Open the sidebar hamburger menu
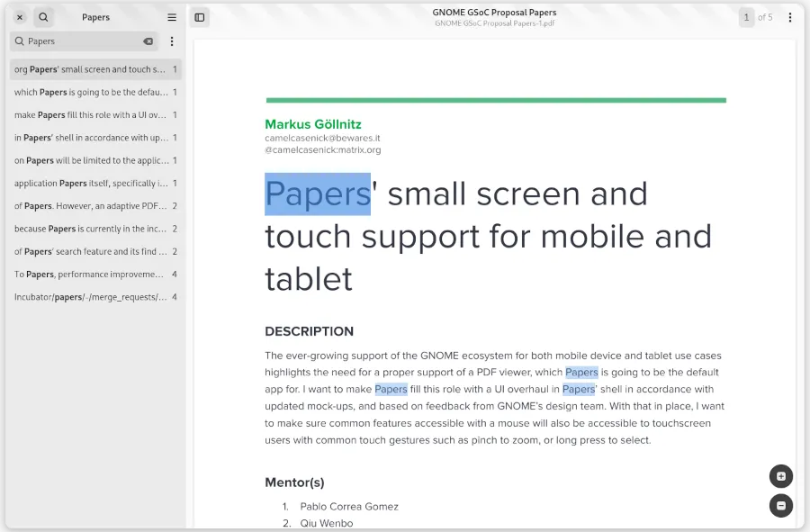This screenshot has height=532, width=810. [x=172, y=18]
